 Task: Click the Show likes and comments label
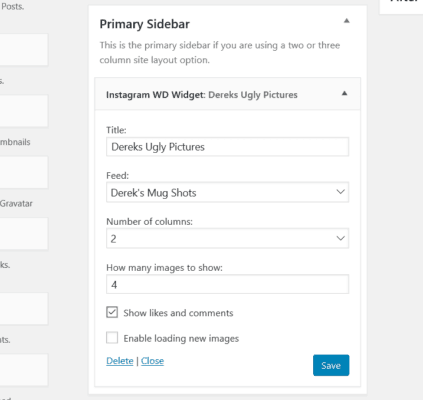tap(178, 313)
